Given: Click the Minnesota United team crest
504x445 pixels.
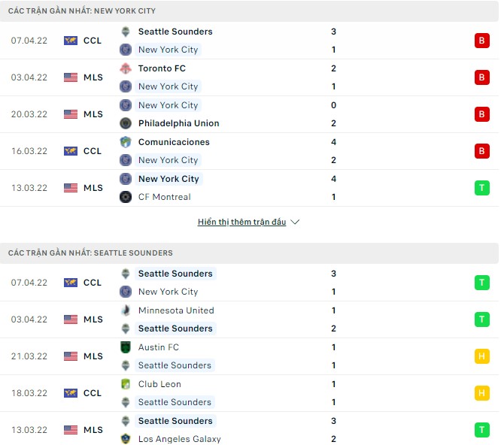Looking at the screenshot, I should click(x=126, y=310).
